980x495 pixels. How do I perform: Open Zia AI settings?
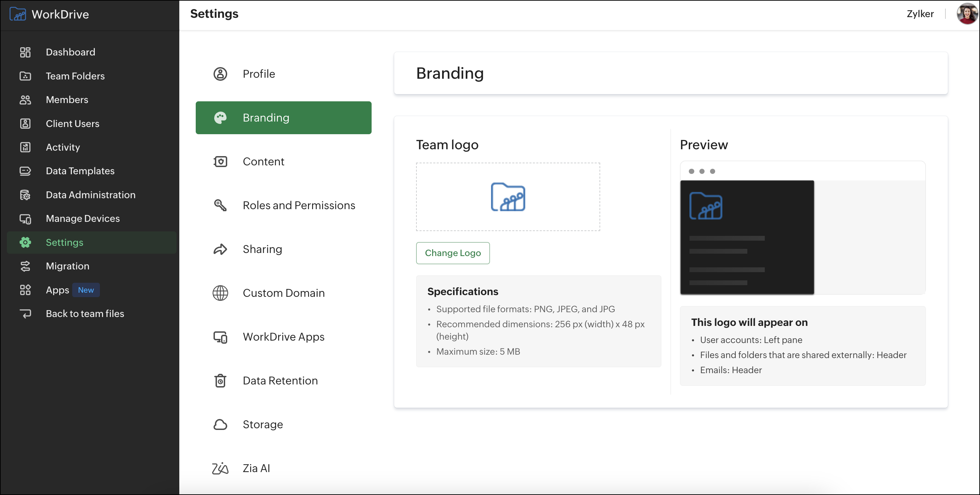pos(283,468)
